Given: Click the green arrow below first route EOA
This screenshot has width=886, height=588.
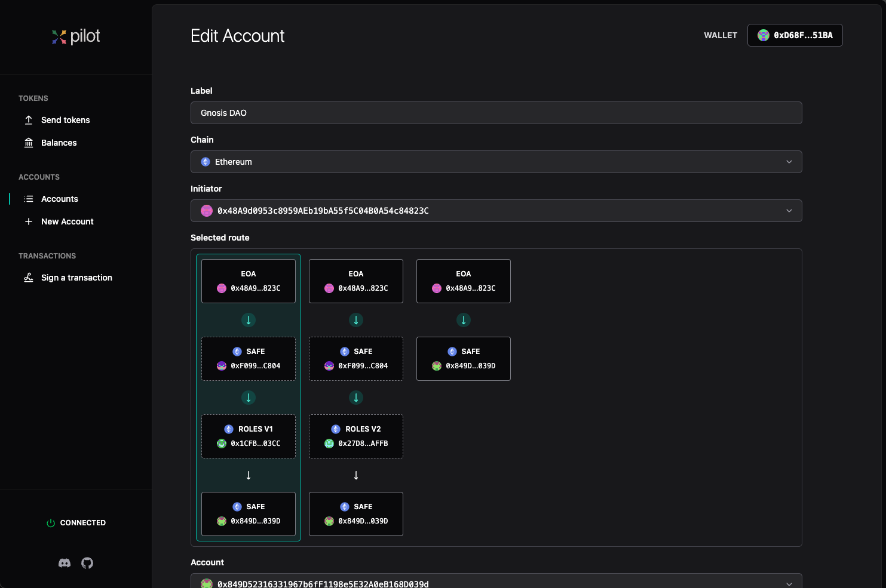Looking at the screenshot, I should pos(249,320).
